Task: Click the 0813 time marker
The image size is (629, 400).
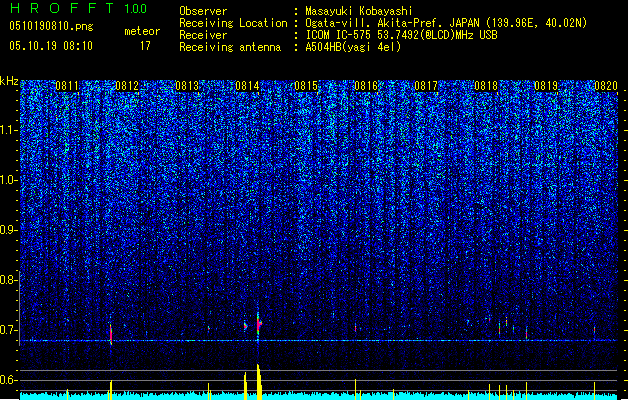Action: pos(187,86)
